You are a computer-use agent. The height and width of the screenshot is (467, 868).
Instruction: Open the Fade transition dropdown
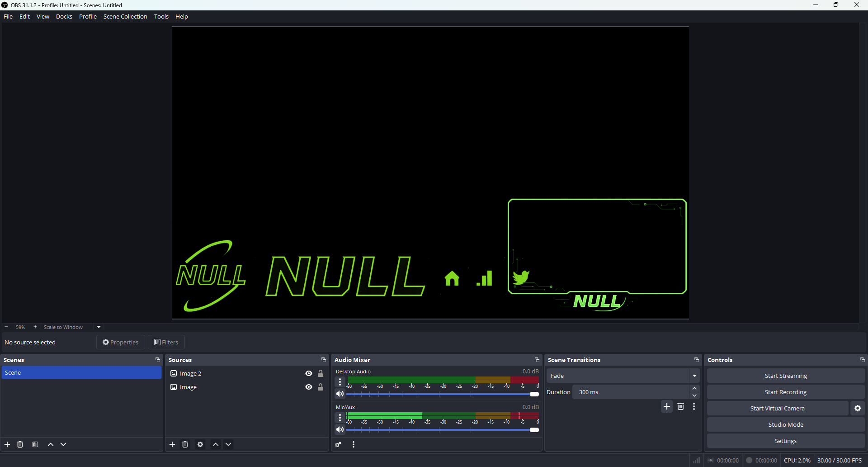point(695,376)
